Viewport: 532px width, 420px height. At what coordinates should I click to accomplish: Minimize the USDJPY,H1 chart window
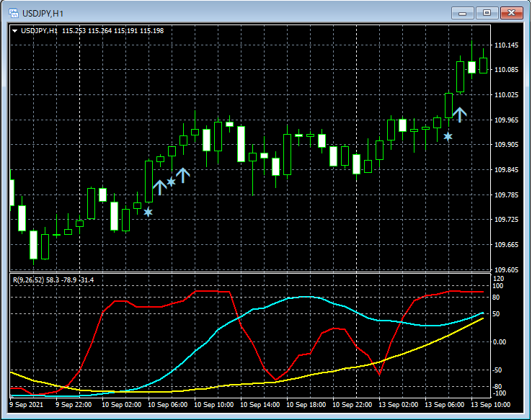[x=463, y=13]
